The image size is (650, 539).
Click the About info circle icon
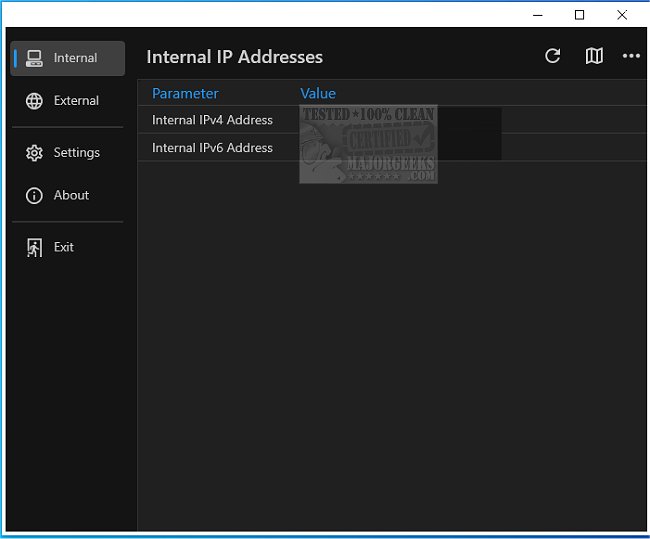point(35,196)
